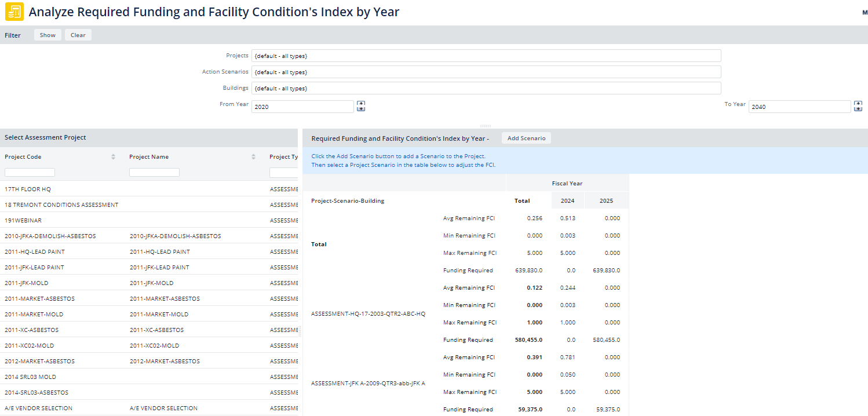868x416 pixels.
Task: Select the 2024 Fiscal Year column header
Action: point(568,200)
